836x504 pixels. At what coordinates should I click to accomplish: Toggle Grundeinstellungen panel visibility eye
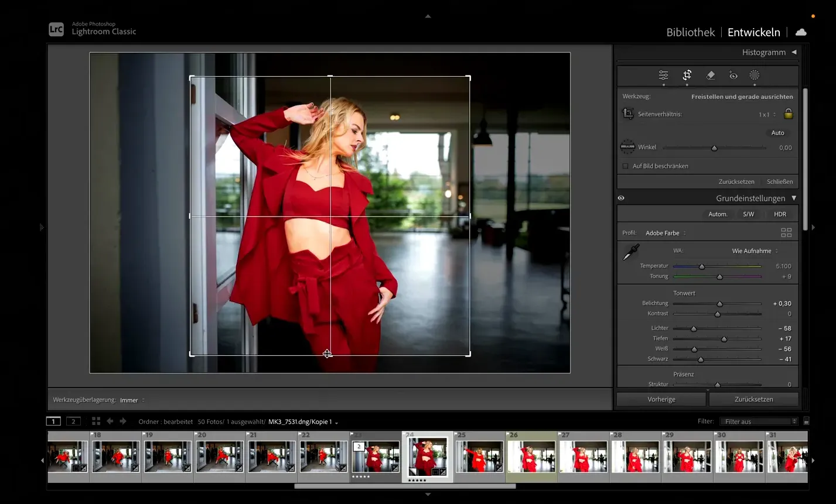[621, 198]
